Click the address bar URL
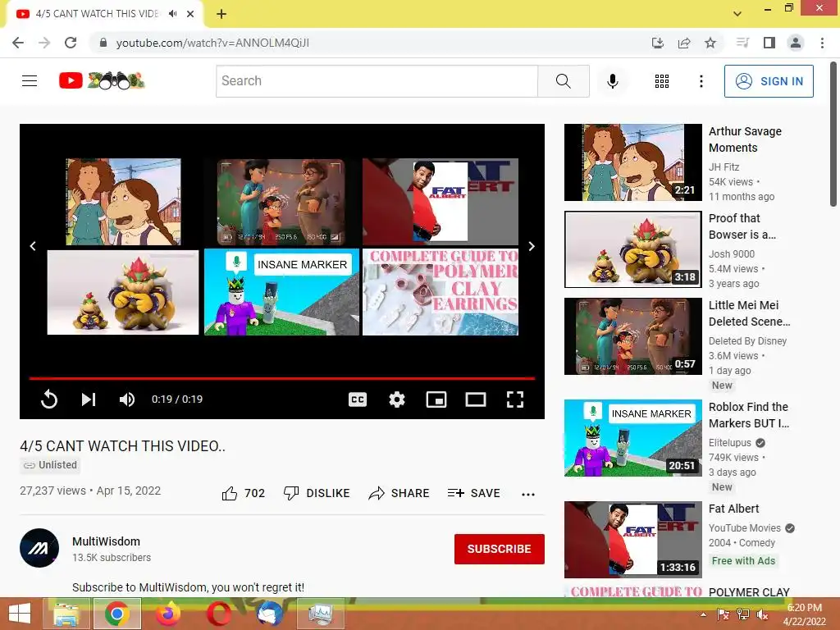The height and width of the screenshot is (630, 840). [212, 43]
